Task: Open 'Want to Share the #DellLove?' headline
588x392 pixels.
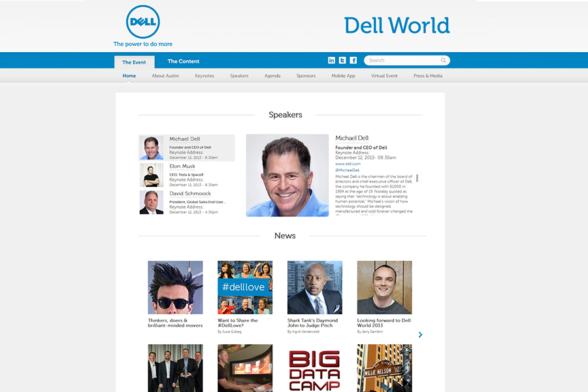Action: [x=238, y=323]
